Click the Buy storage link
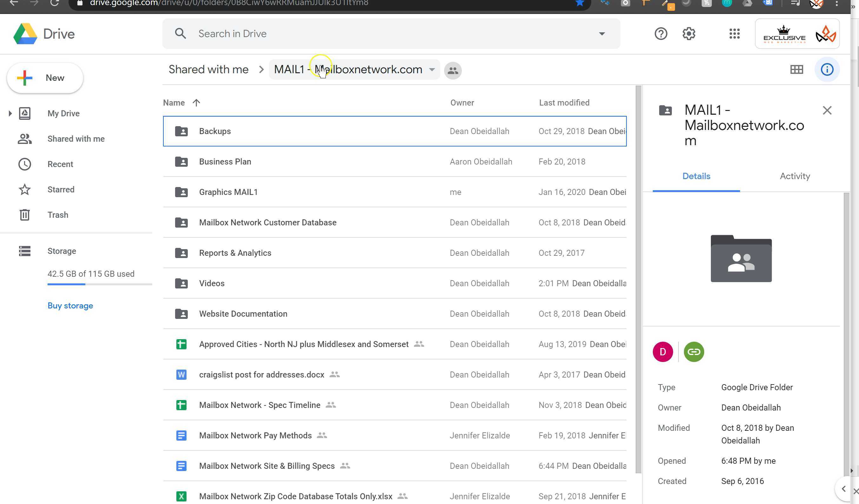This screenshot has width=859, height=504. click(70, 306)
